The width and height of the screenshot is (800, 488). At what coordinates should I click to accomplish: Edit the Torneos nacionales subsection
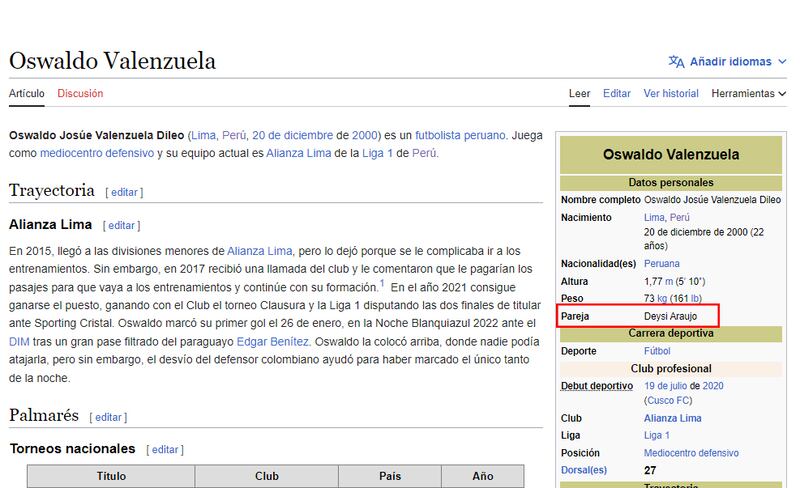tap(165, 450)
